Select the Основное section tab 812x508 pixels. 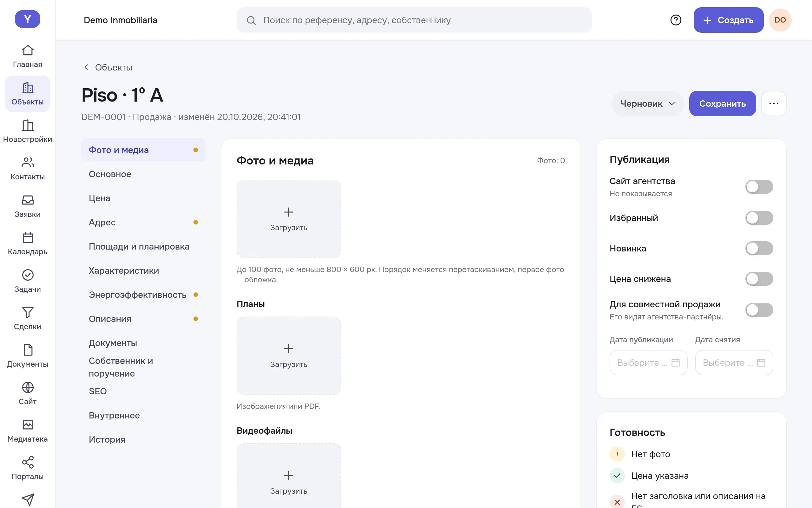[x=143, y=174]
